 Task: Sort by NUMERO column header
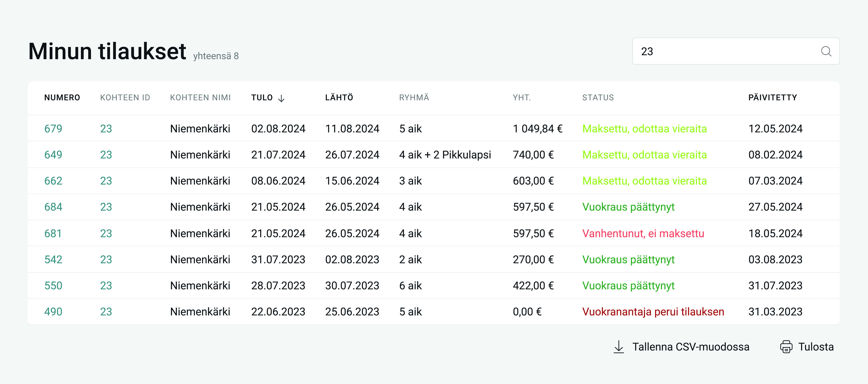pos(62,98)
